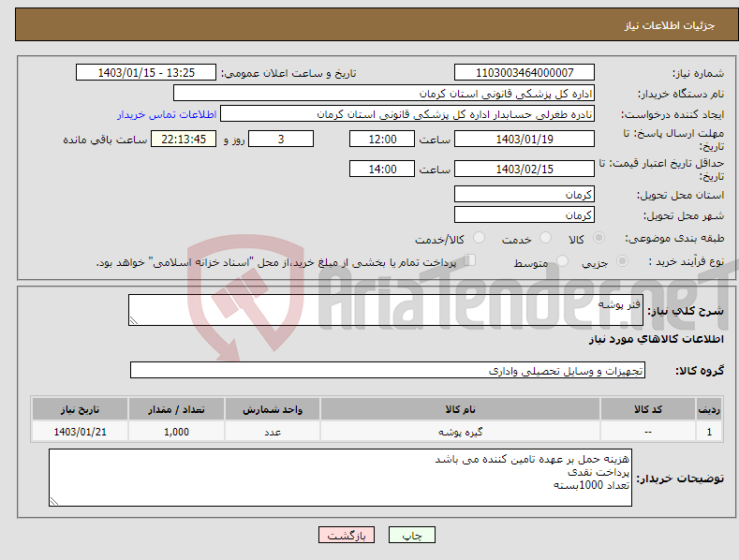Click the چاپ (print) button
Viewport: 739px width, 560px height.
(411, 535)
